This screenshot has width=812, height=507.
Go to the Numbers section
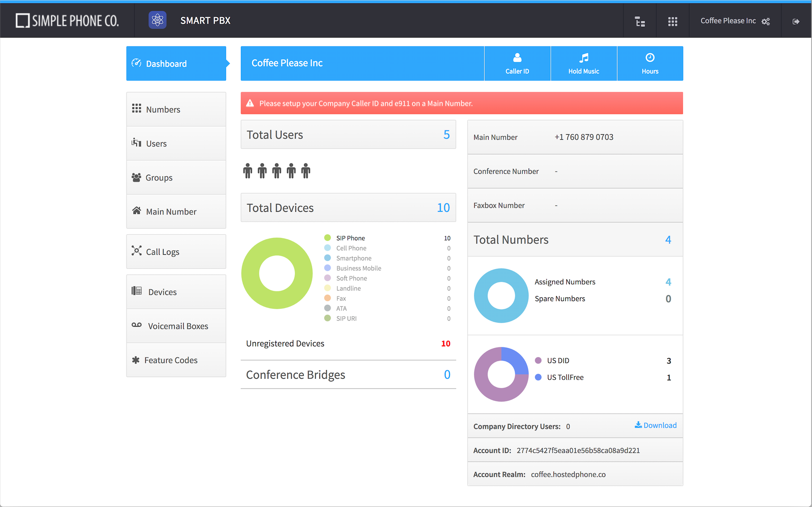pos(176,109)
